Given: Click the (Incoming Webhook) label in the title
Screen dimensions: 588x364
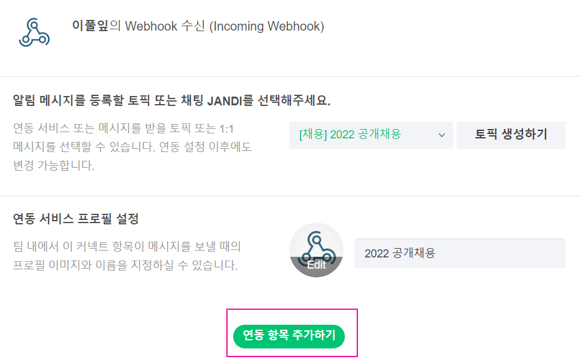Looking at the screenshot, I should pyautogui.click(x=267, y=27).
